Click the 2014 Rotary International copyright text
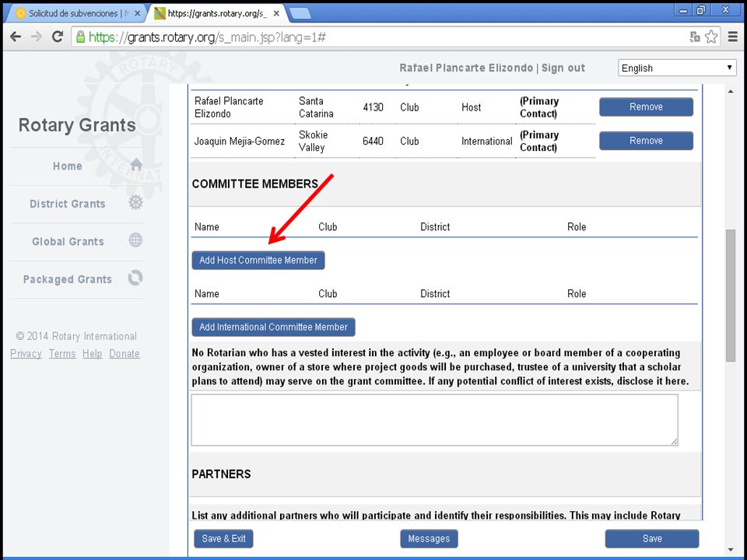 76,336
